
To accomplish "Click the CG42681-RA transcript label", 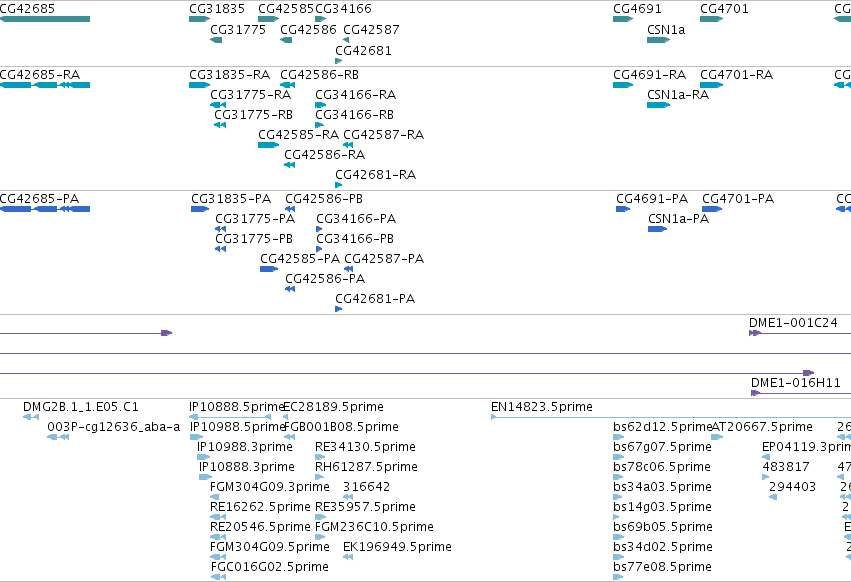I will 376,174.
